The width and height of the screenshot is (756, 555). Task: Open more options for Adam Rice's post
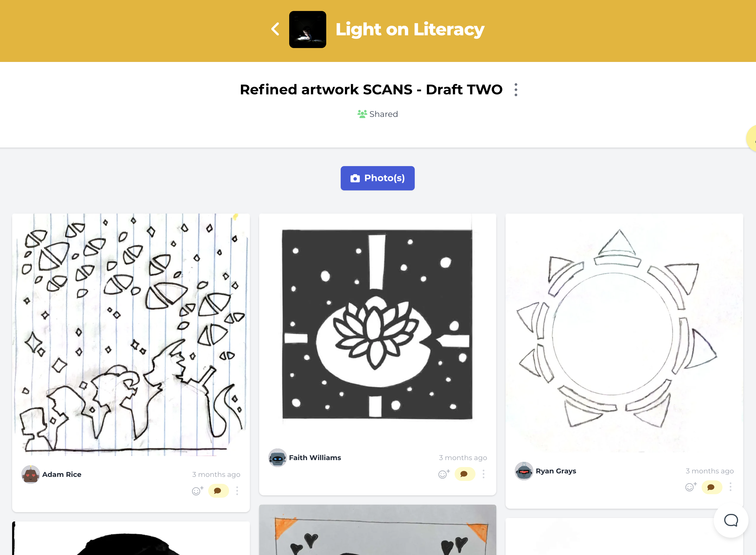coord(237,491)
